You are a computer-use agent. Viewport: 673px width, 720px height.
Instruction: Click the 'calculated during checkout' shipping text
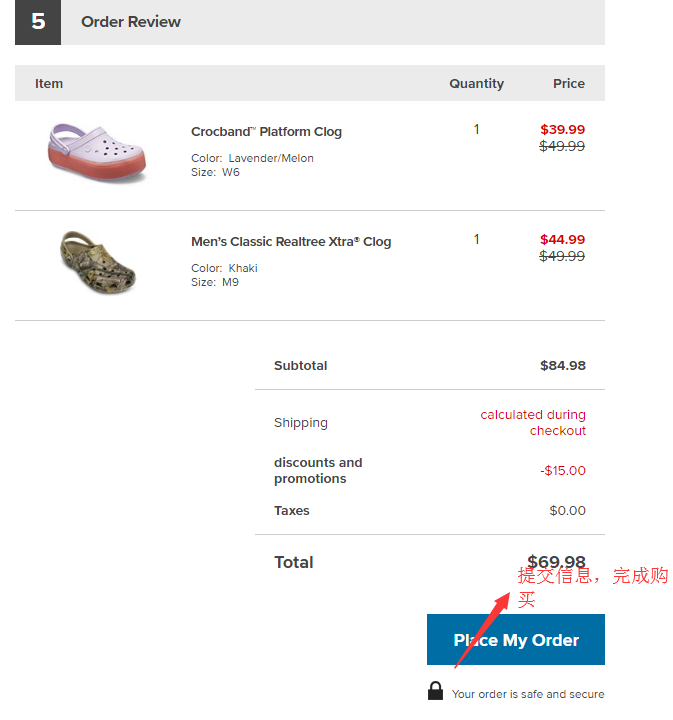tap(534, 423)
